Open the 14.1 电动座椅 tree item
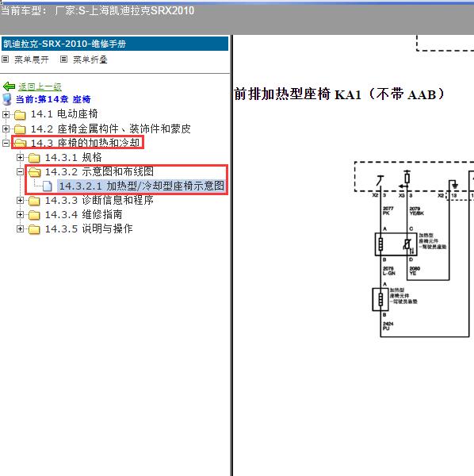The width and height of the screenshot is (474, 476). (x=64, y=114)
